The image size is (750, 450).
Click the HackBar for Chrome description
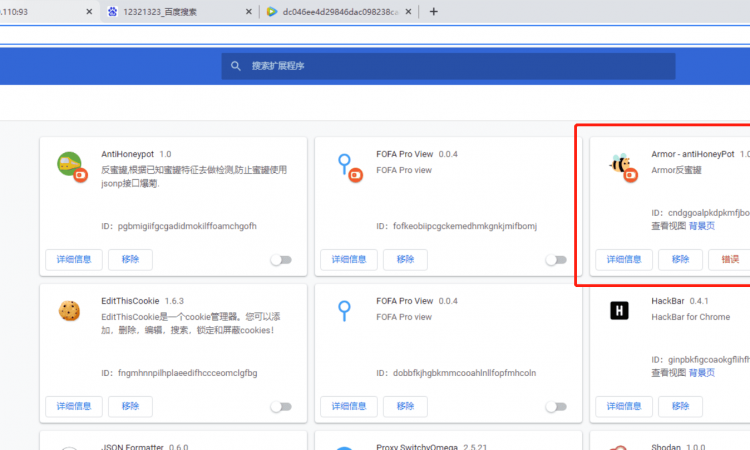point(691,317)
